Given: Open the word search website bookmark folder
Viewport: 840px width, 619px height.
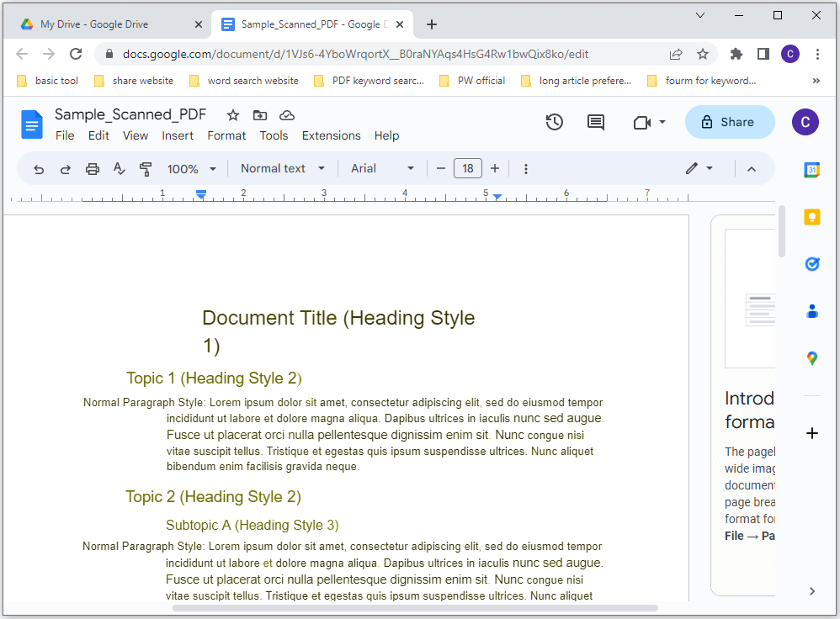Looking at the screenshot, I should click(244, 81).
